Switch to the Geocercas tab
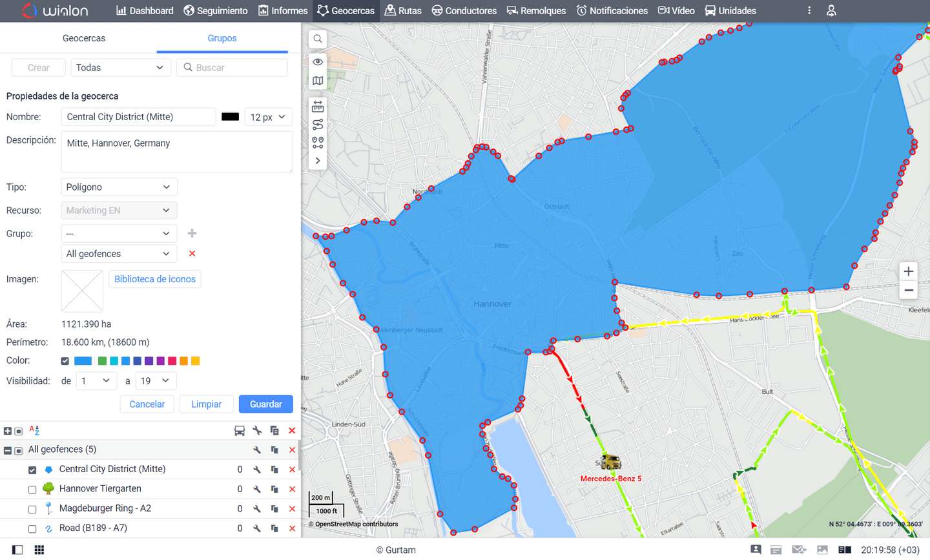Image resolution: width=930 pixels, height=560 pixels. pyautogui.click(x=84, y=38)
